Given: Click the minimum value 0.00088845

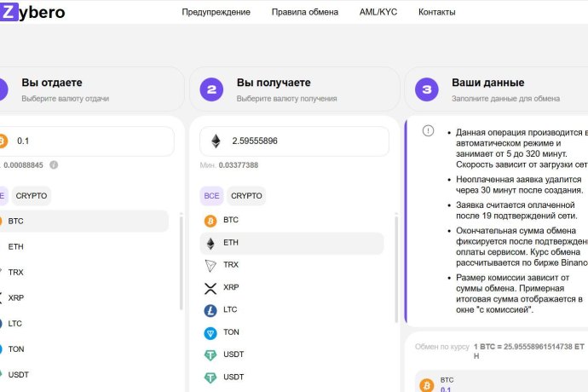Looking at the screenshot, I should 23,165.
